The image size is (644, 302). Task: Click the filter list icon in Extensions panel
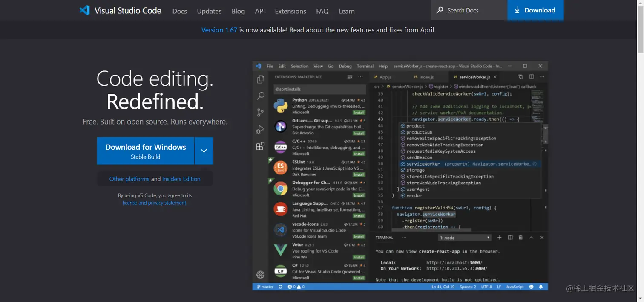click(350, 77)
